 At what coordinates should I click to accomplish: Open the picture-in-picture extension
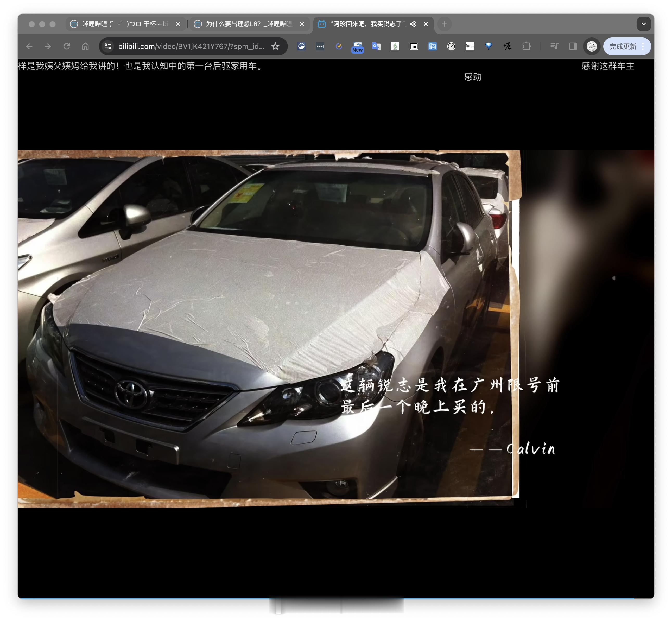[414, 46]
